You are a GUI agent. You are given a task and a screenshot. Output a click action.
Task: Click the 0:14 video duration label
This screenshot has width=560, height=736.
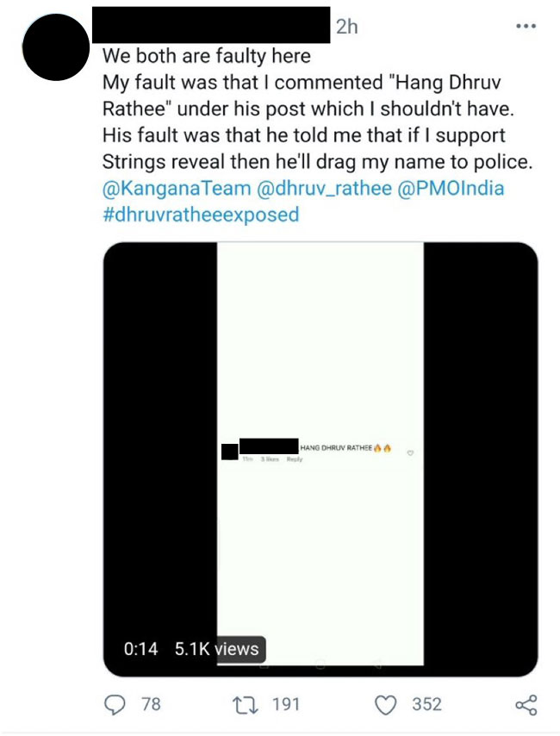[141, 649]
